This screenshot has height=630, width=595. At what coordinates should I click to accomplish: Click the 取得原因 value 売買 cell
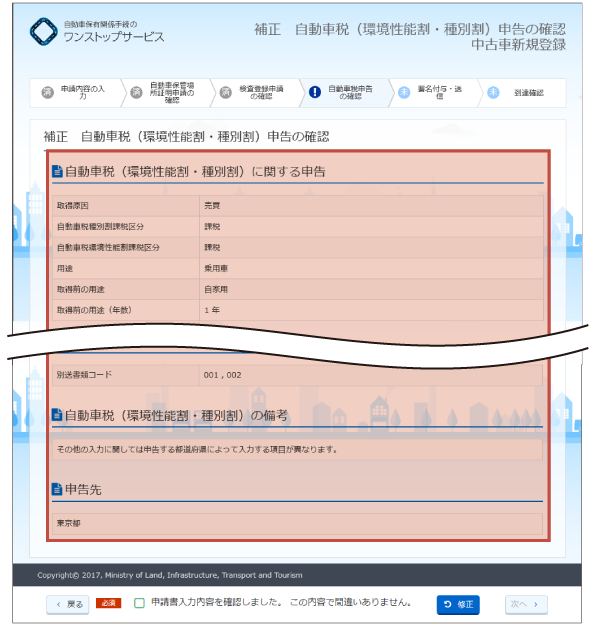(x=371, y=206)
